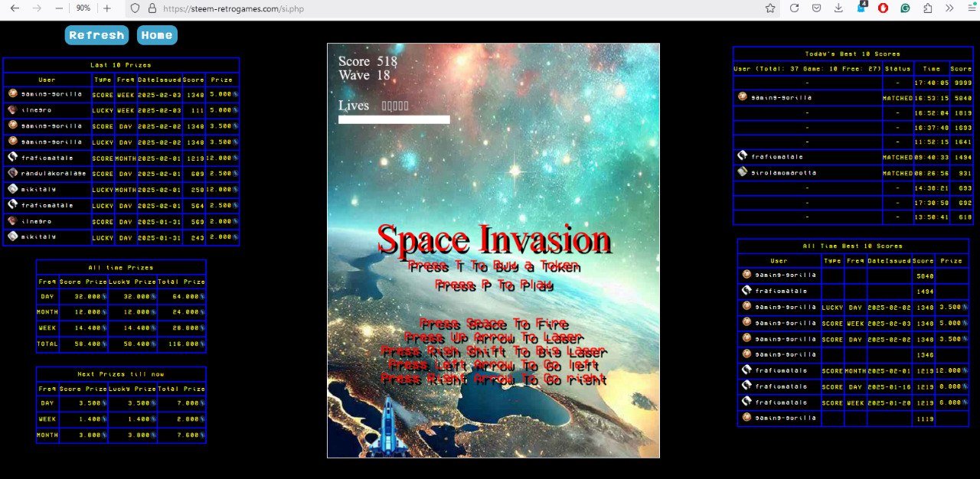The width and height of the screenshot is (980, 479).
Task: Click the "Today's Best 10 Scores" title
Action: point(853,54)
